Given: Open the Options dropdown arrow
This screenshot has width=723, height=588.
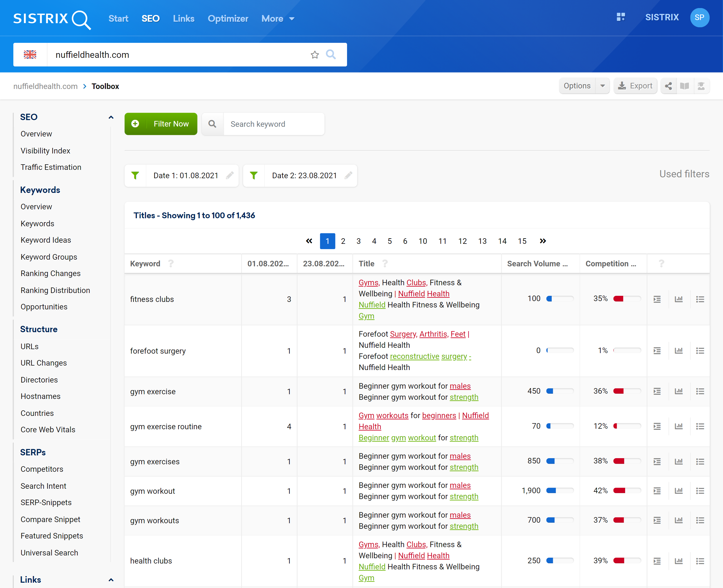Looking at the screenshot, I should (603, 86).
